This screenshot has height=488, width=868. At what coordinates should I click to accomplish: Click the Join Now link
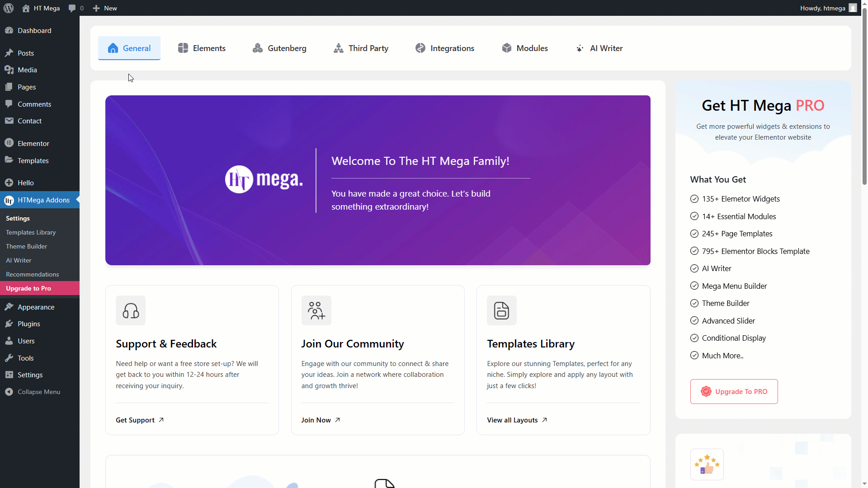321,420
